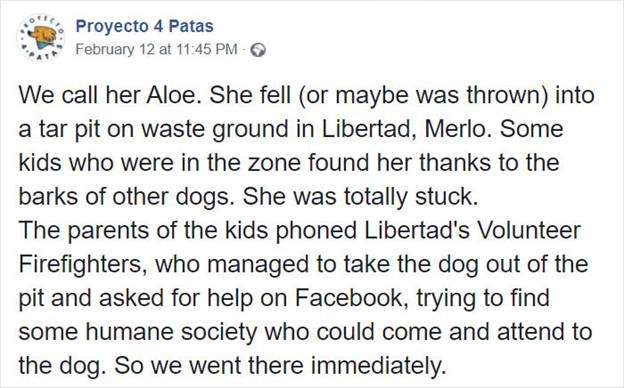
Task: Click "So we went there immediately."
Action: [280, 366]
